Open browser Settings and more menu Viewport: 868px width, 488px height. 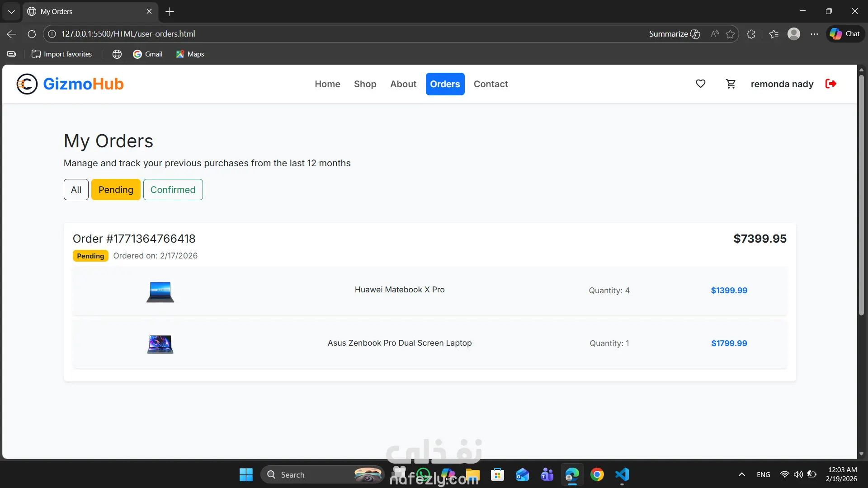click(814, 34)
